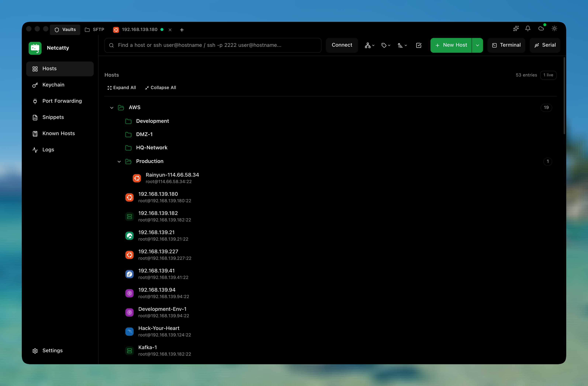The width and height of the screenshot is (588, 386).
Task: Click the Rainyun-114.66.58.34 Ubuntu icon
Action: point(137,178)
